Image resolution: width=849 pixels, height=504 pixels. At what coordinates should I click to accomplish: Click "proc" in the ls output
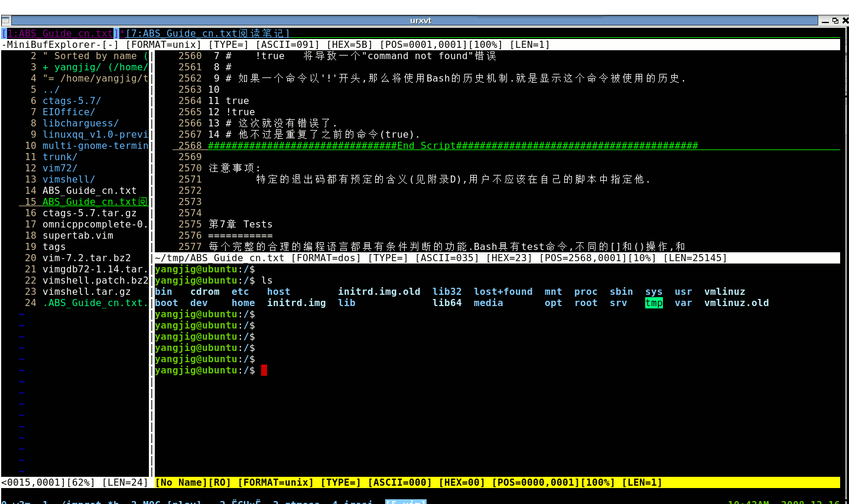pos(586,291)
